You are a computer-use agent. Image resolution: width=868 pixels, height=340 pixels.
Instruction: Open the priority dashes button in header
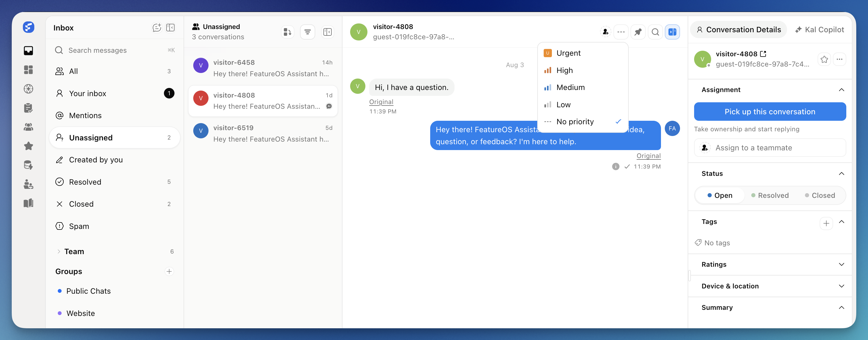pos(621,32)
